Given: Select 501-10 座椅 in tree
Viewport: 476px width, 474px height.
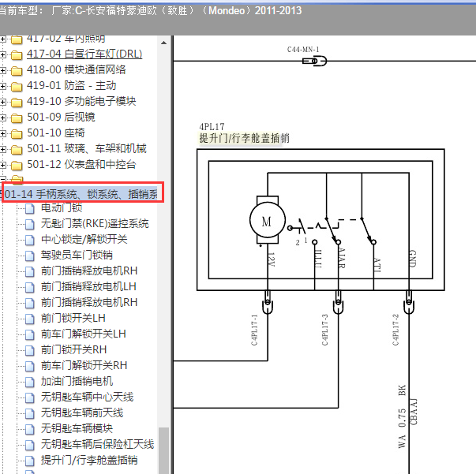Looking at the screenshot, I should tap(56, 133).
